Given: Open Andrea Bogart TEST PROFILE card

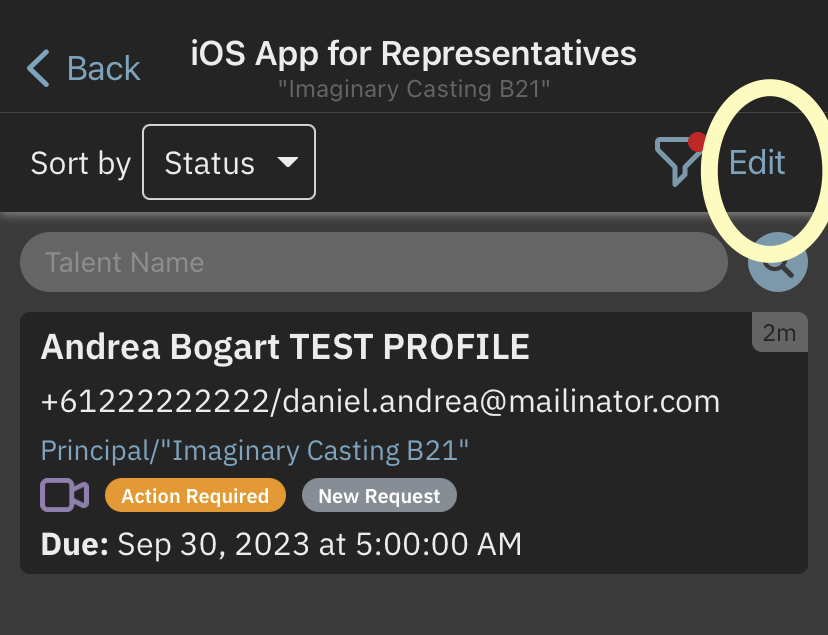Looking at the screenshot, I should [285, 347].
